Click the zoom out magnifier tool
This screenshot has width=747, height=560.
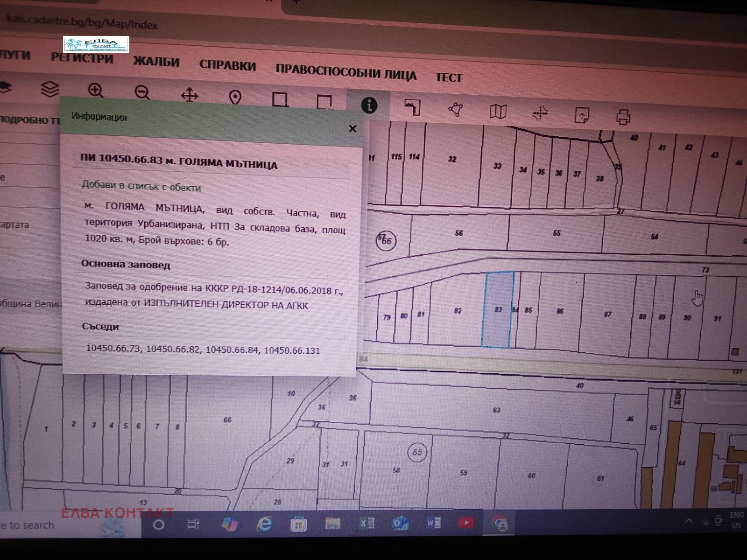(x=142, y=93)
